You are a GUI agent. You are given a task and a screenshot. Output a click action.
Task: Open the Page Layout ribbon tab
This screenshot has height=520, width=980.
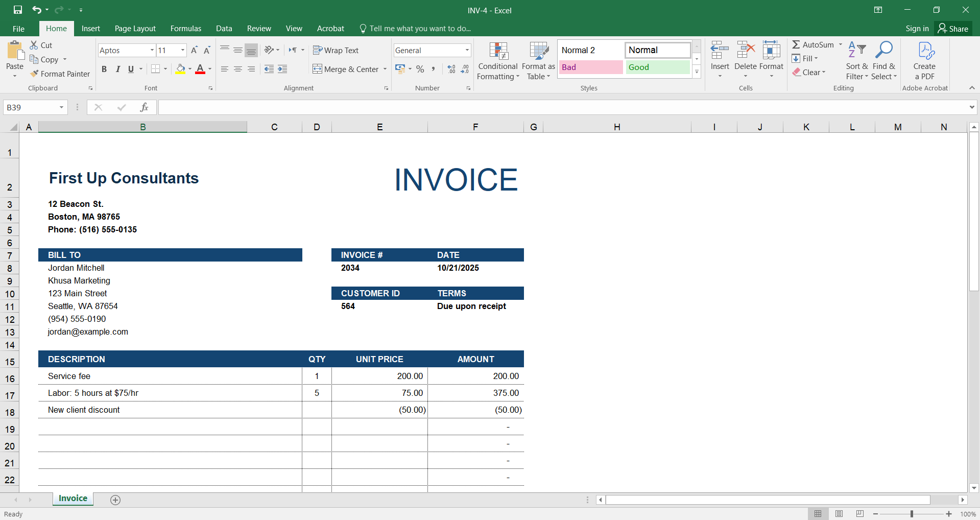click(x=135, y=29)
